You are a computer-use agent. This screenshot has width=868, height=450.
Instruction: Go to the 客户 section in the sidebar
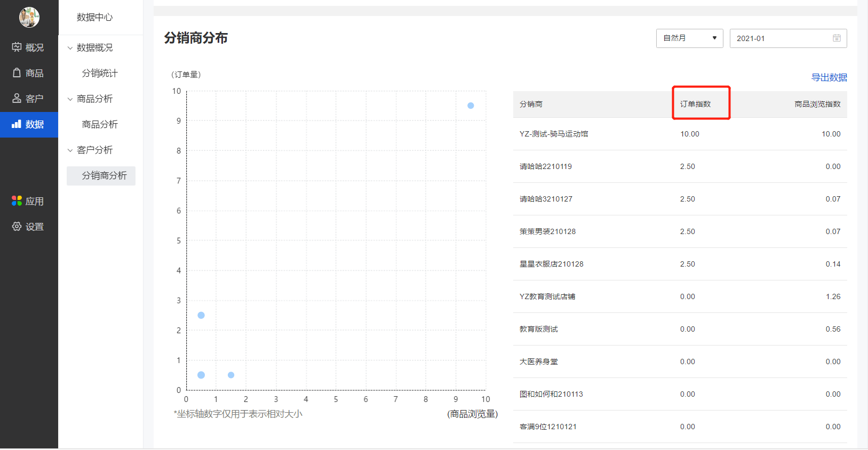(29, 99)
